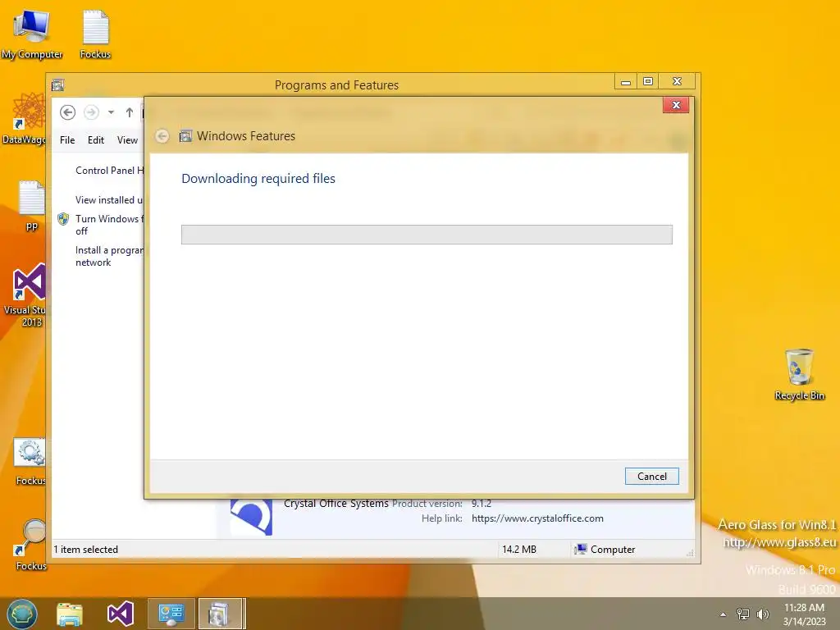
Task: Select the DataWagon desktop shortcut
Action: [x=25, y=118]
